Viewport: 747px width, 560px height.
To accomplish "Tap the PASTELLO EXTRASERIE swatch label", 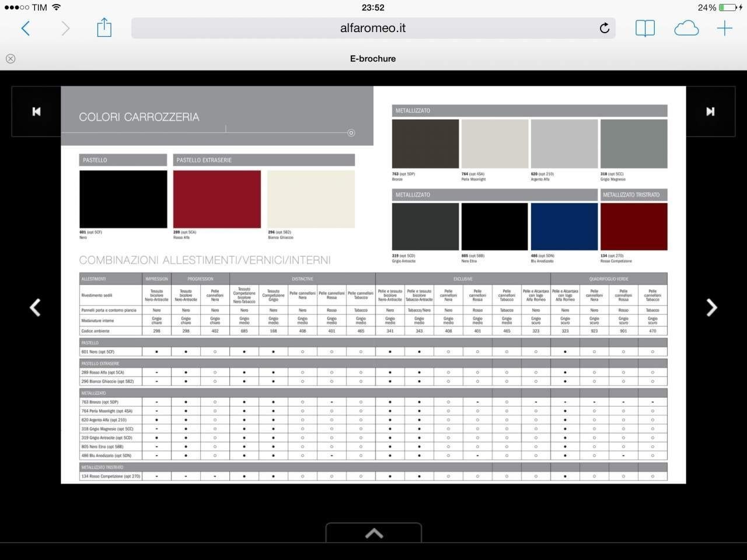I will [264, 160].
